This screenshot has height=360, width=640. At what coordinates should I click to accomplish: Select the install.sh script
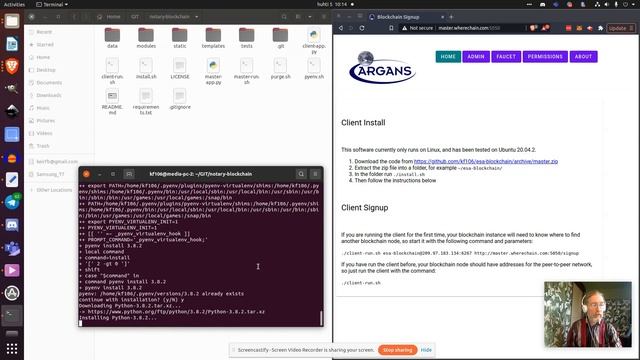[x=146, y=69]
